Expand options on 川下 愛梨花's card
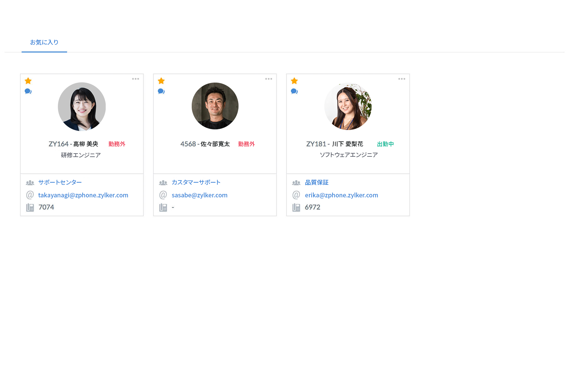Image resolution: width=588 pixels, height=391 pixels. 402,79
